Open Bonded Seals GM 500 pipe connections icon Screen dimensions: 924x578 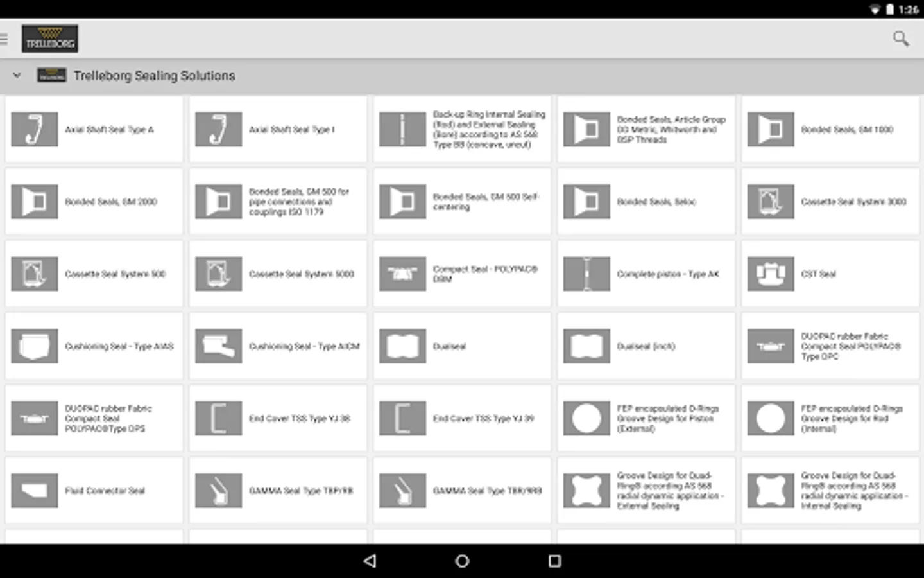tap(219, 202)
